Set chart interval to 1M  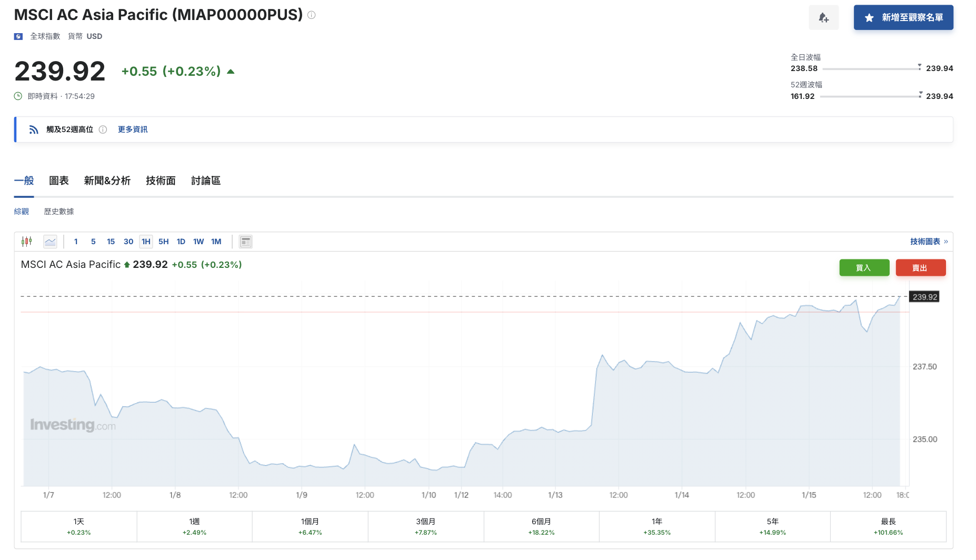pos(216,242)
